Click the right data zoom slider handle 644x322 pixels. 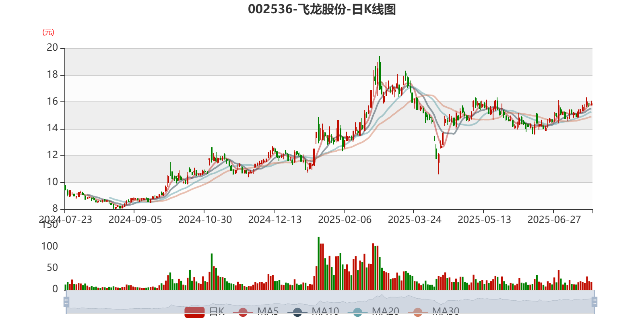pyautogui.click(x=594, y=301)
